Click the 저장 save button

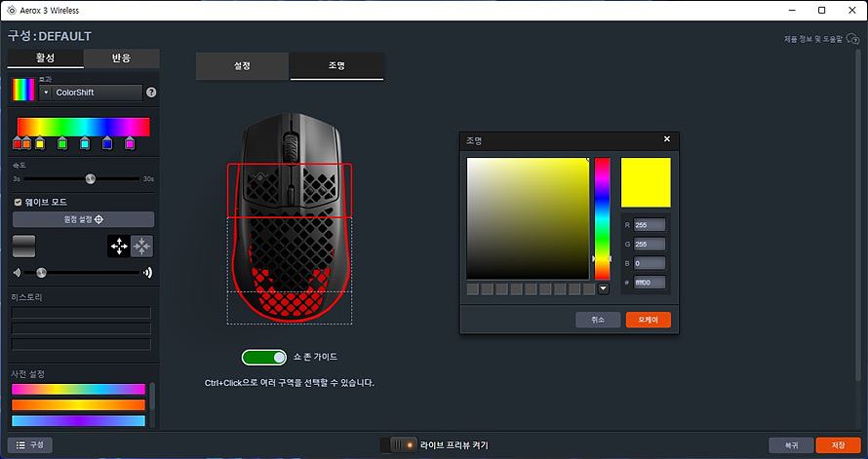click(x=838, y=445)
